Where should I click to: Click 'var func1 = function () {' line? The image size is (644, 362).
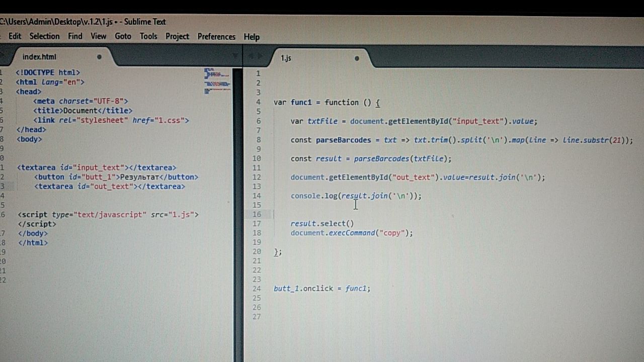pos(327,103)
